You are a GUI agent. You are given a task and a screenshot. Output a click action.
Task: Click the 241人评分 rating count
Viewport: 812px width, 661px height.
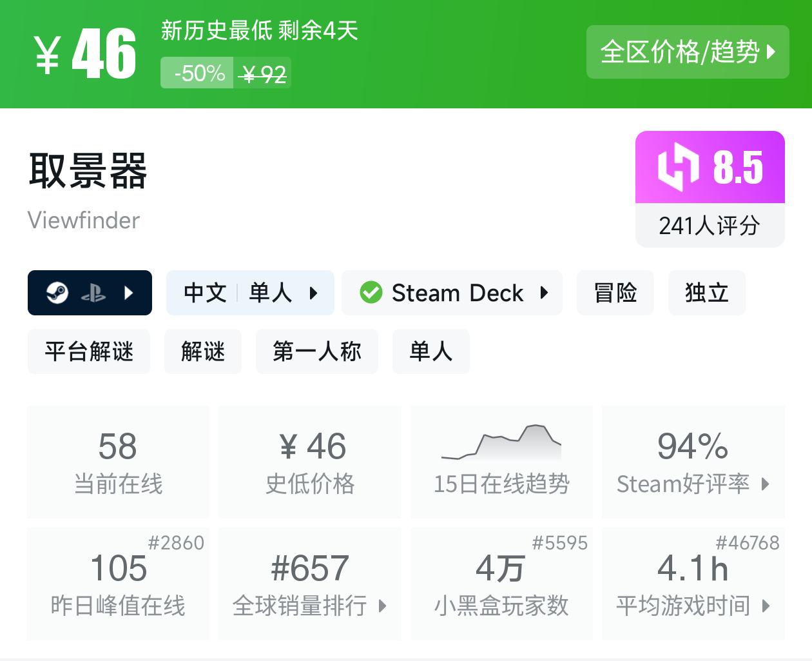(x=710, y=226)
